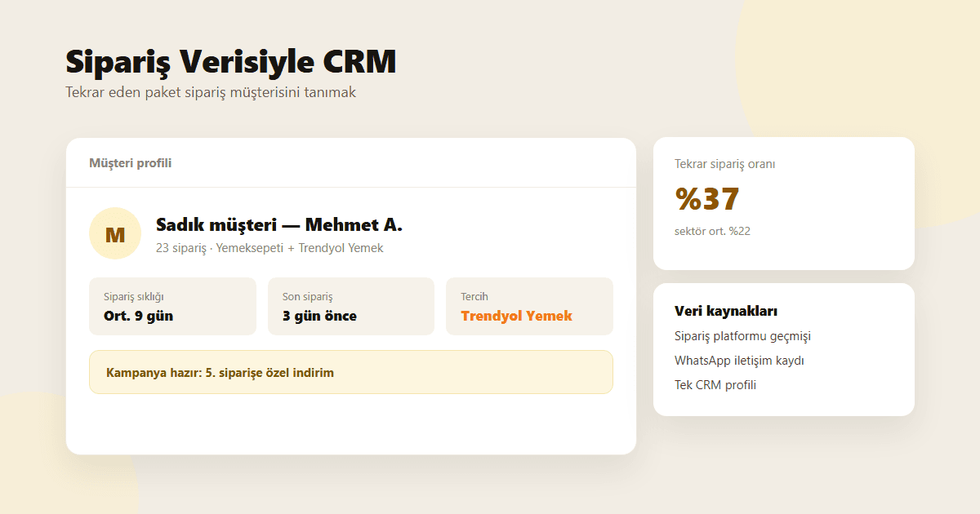This screenshot has width=980, height=514.
Task: Click the subtitle 'Tekrar eden paket sipariş müşterisini tanımak'
Action: (x=211, y=92)
